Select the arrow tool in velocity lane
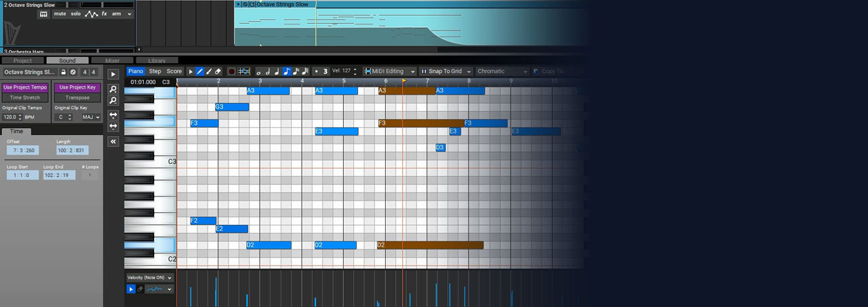 click(131, 289)
